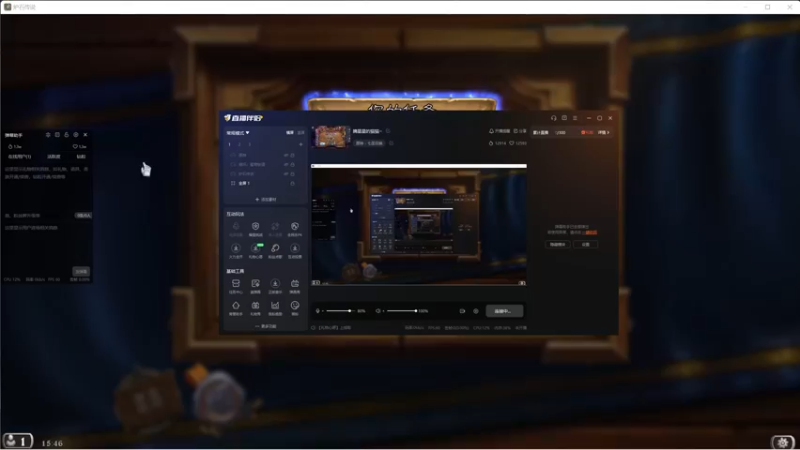The height and width of the screenshot is (450, 800).
Task: Click plus icon to add a scene
Action: click(301, 144)
